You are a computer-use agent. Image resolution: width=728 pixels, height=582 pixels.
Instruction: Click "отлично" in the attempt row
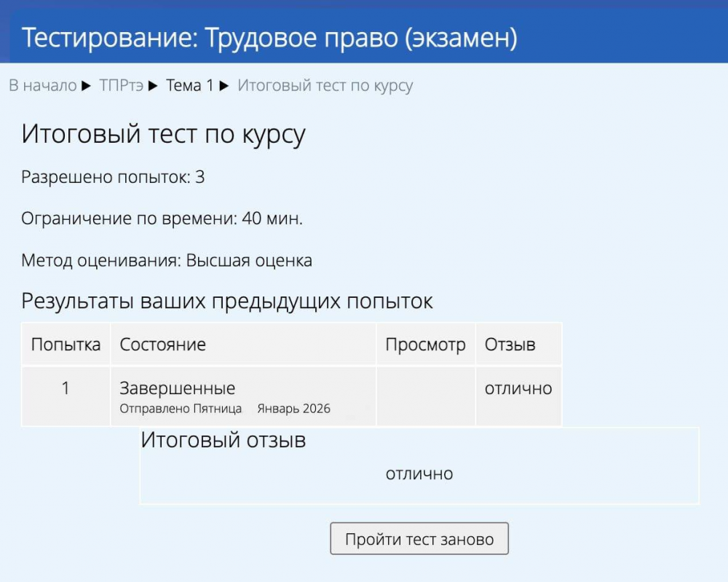pyautogui.click(x=518, y=388)
